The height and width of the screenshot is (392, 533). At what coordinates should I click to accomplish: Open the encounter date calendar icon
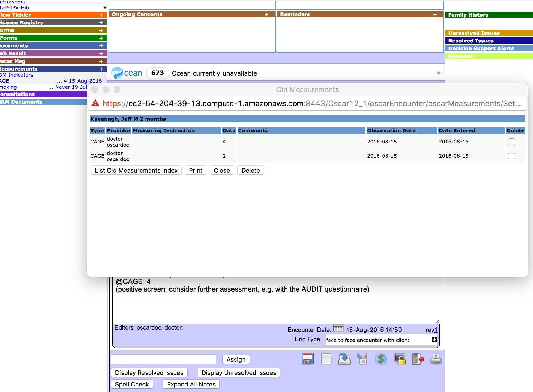[x=338, y=328]
